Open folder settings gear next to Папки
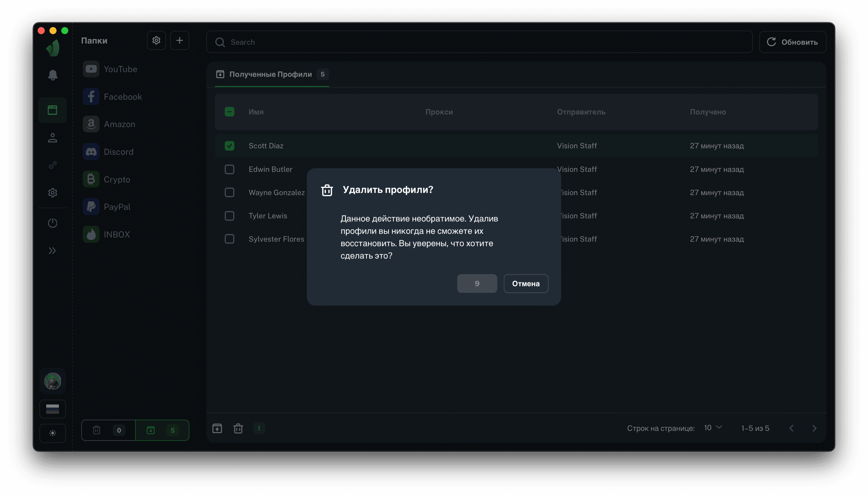 tap(156, 40)
